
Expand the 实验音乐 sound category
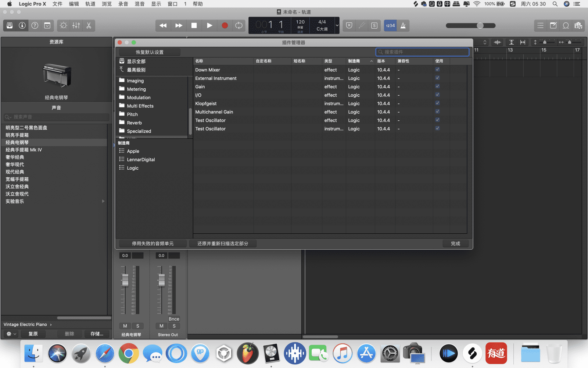[x=103, y=201]
